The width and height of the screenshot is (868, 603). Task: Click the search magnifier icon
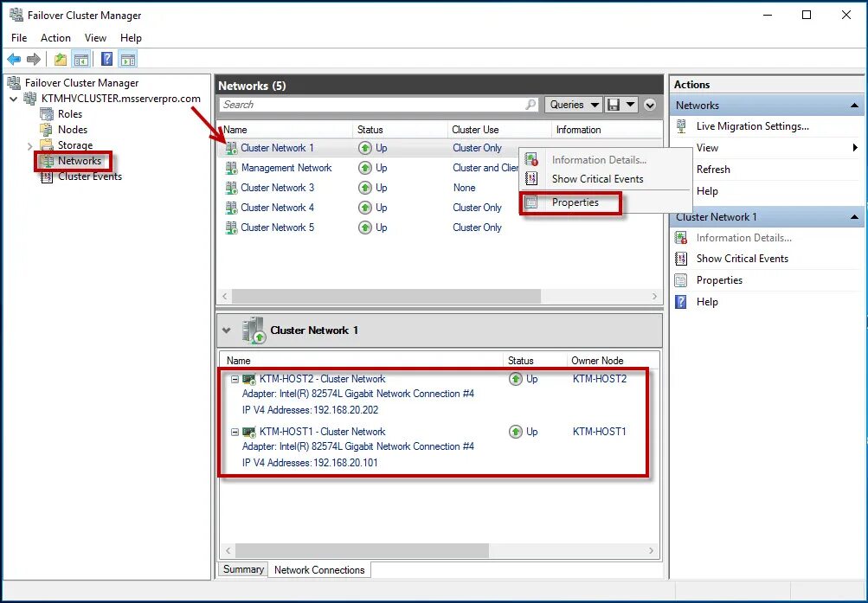coord(530,105)
